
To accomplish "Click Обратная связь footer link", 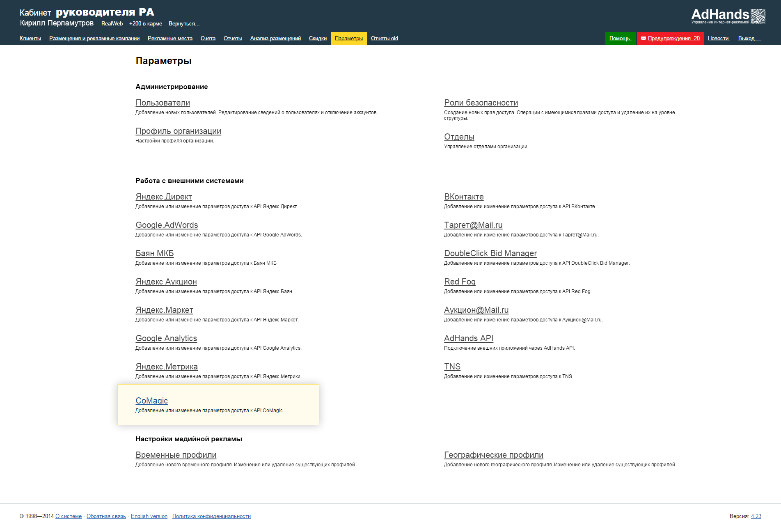I will pyautogui.click(x=106, y=516).
